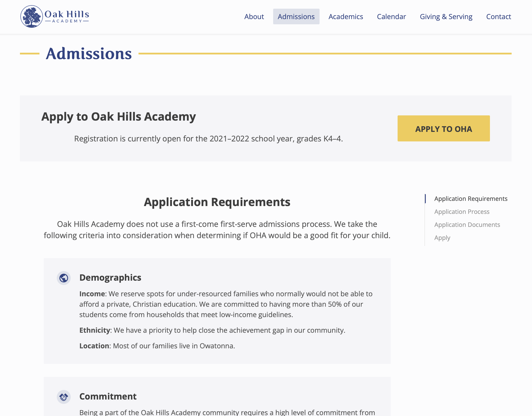The image size is (532, 416).
Task: Click the first-come first-serve admissions paragraph
Action: point(217,230)
